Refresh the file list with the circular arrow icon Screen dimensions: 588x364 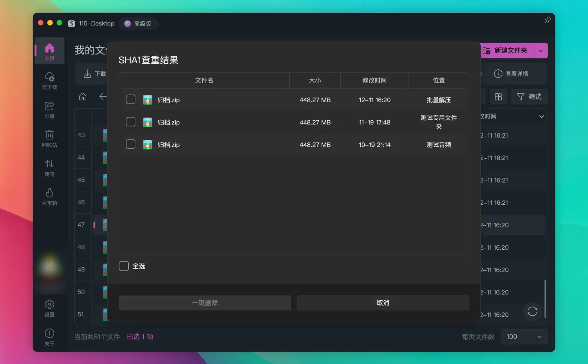pos(532,312)
